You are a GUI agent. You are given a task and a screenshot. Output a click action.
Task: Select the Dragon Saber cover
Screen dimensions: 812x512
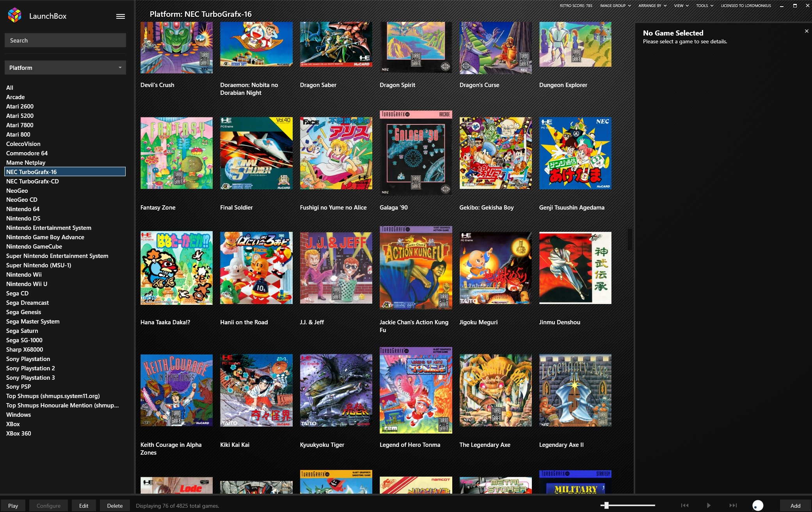pos(336,44)
